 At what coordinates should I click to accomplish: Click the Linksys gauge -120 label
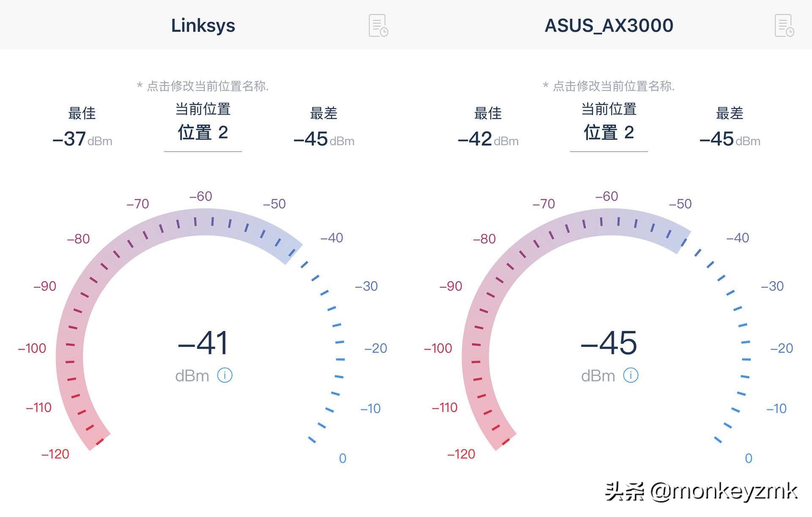tap(55, 454)
